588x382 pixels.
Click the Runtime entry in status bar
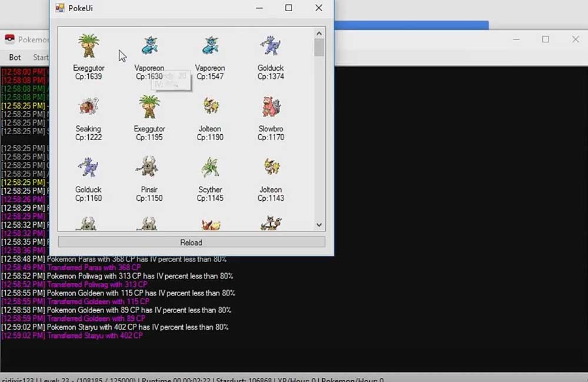(176, 380)
